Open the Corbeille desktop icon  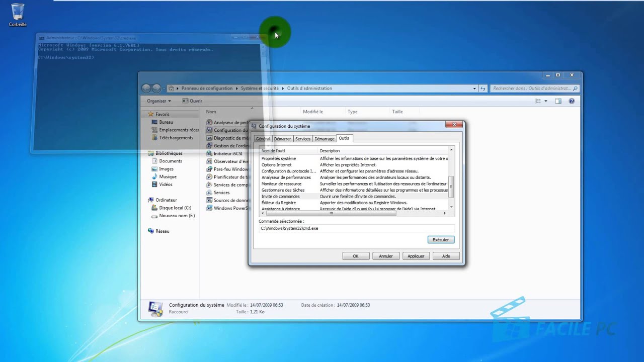click(18, 15)
